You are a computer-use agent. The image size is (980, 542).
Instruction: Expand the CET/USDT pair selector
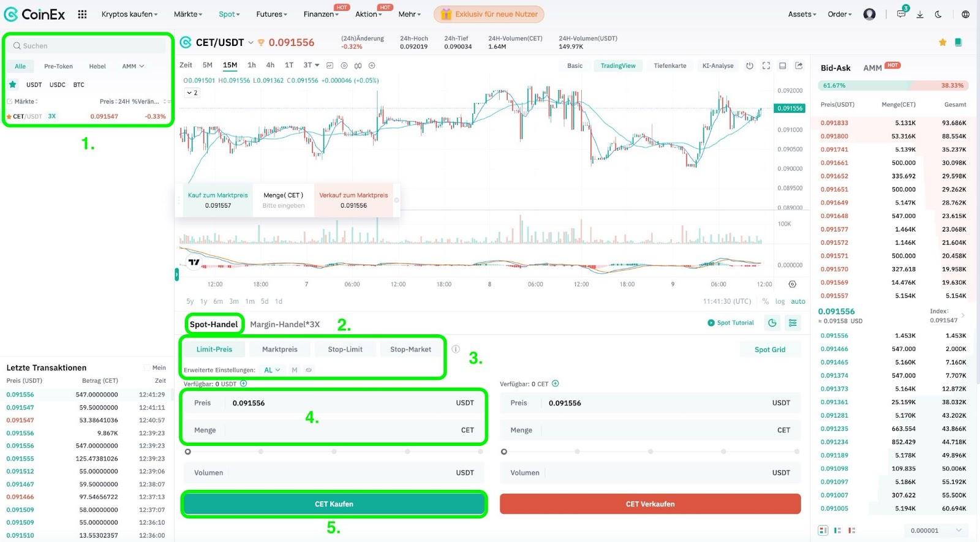pyautogui.click(x=251, y=42)
